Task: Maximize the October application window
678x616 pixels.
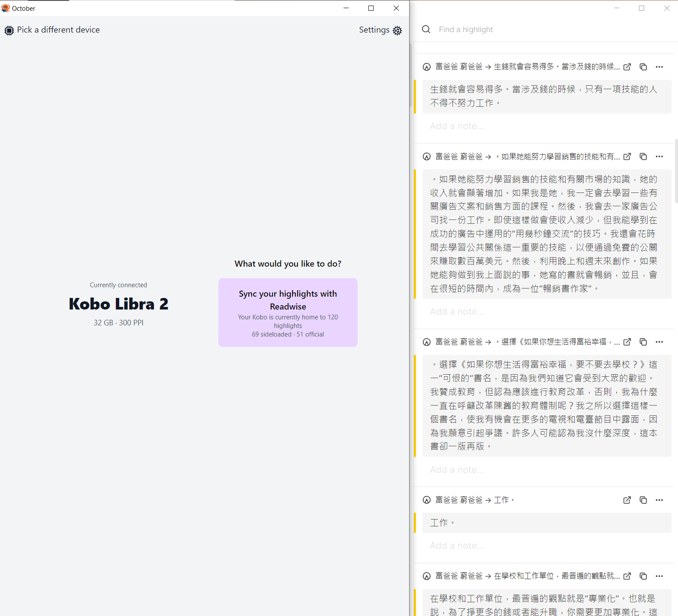Action: (371, 8)
